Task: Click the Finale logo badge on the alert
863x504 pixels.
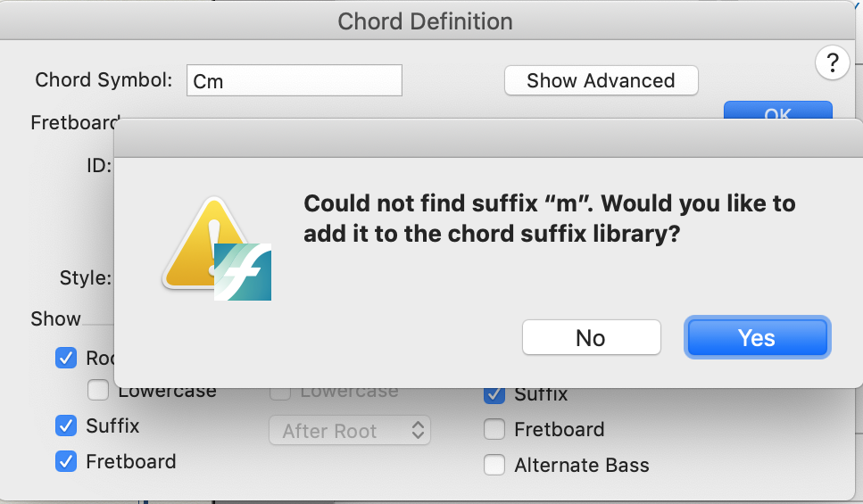Action: (243, 271)
